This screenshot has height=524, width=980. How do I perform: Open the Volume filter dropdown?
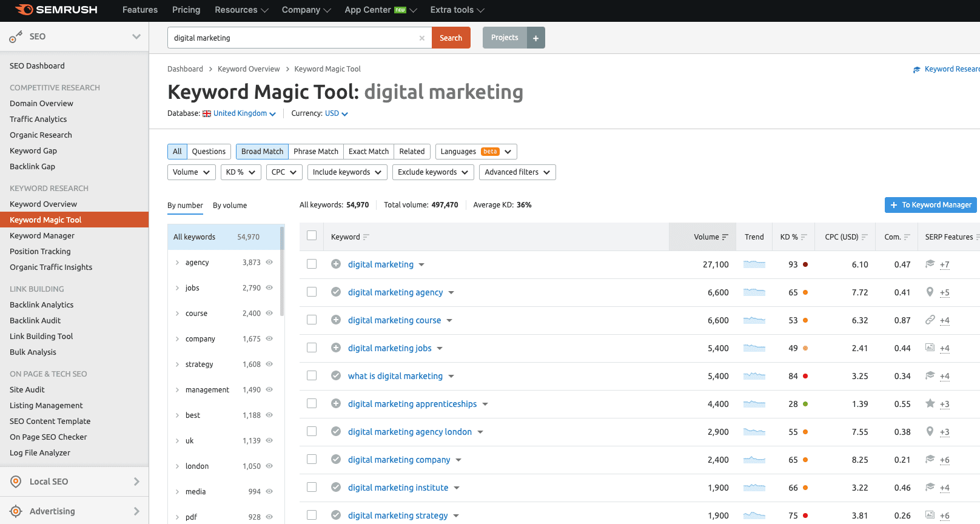[x=192, y=172]
